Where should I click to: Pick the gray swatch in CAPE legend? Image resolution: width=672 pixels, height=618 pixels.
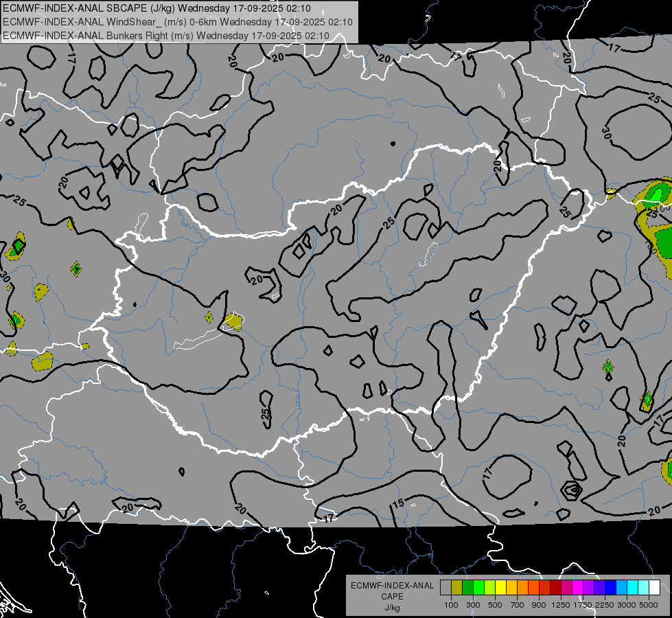click(x=445, y=588)
